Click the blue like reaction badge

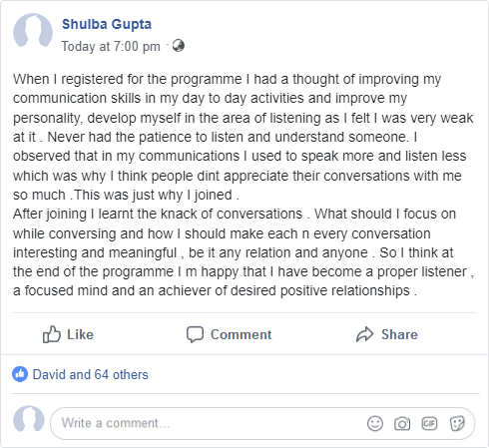pyautogui.click(x=20, y=374)
